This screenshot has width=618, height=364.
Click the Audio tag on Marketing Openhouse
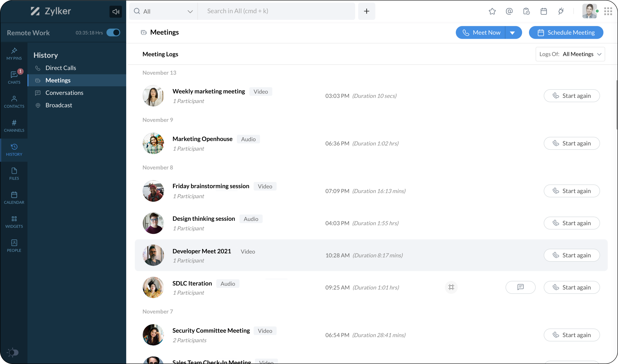coord(248,139)
